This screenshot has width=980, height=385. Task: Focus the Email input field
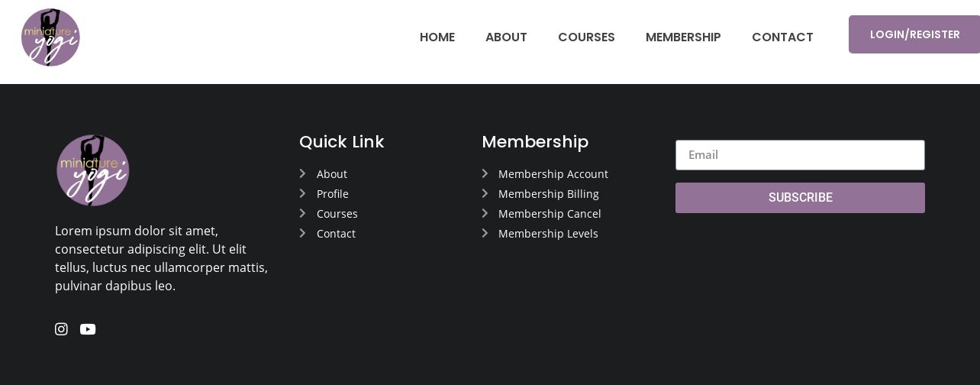point(800,155)
